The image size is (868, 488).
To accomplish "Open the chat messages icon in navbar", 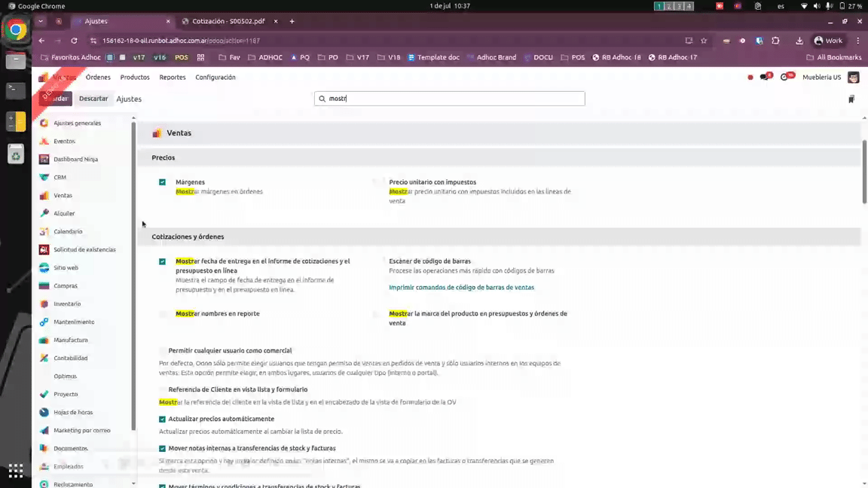I will (766, 77).
